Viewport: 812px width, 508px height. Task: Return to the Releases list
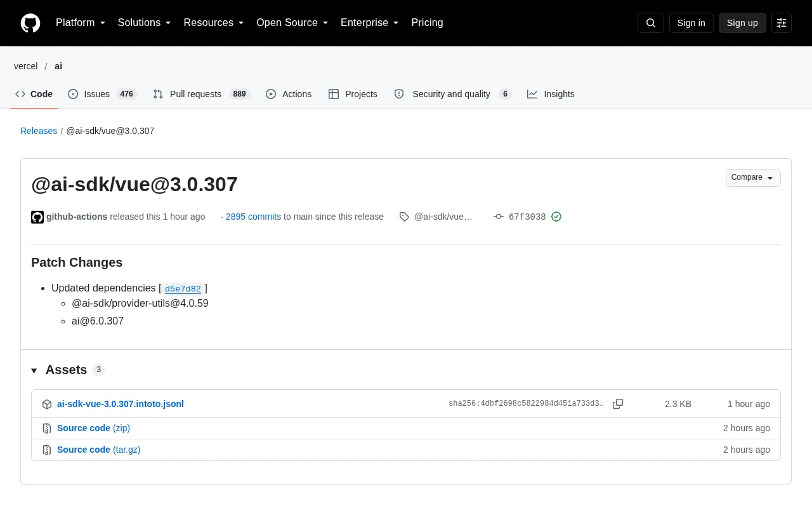coord(39,131)
